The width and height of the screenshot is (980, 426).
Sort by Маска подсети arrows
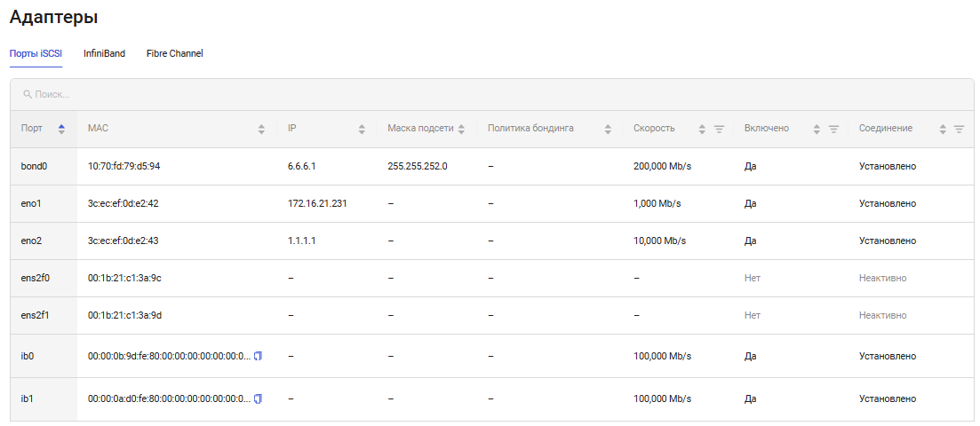461,129
